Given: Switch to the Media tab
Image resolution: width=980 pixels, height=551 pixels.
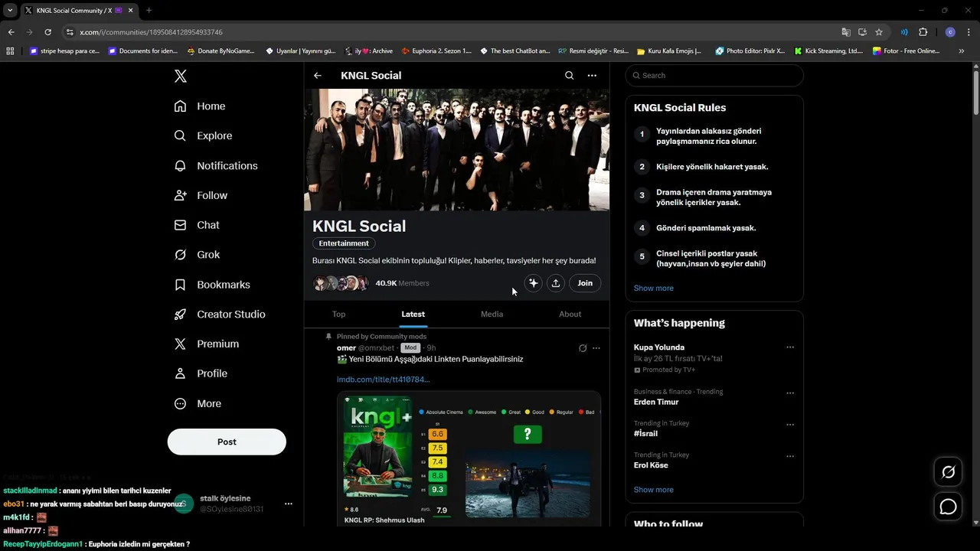Looking at the screenshot, I should point(492,314).
